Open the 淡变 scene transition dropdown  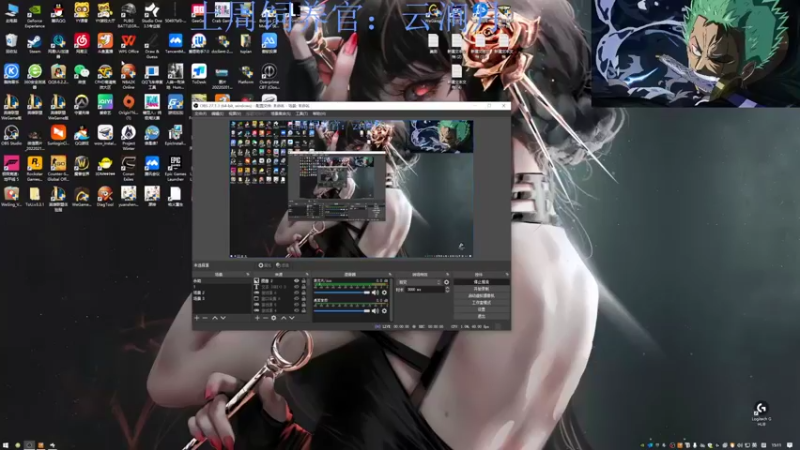(x=419, y=282)
